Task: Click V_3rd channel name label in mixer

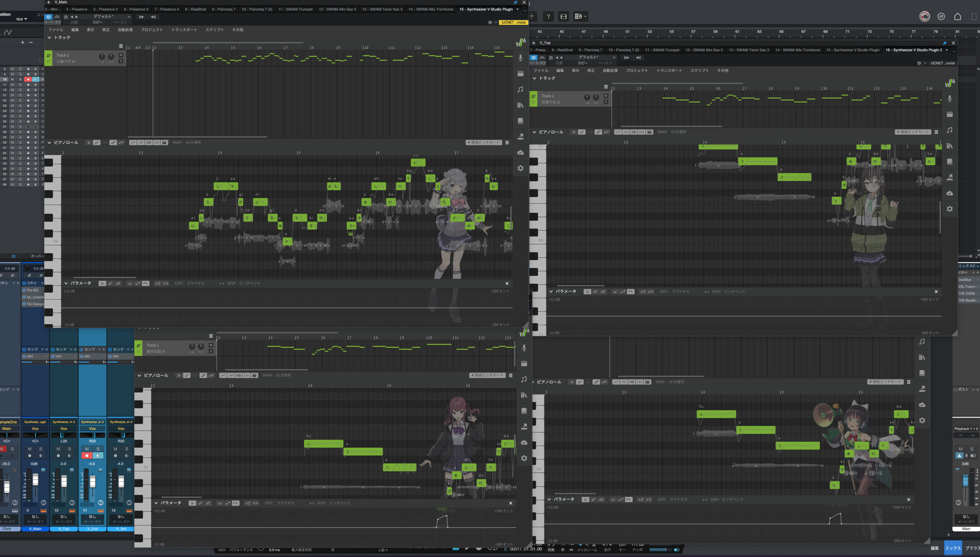Action: pyautogui.click(x=121, y=529)
